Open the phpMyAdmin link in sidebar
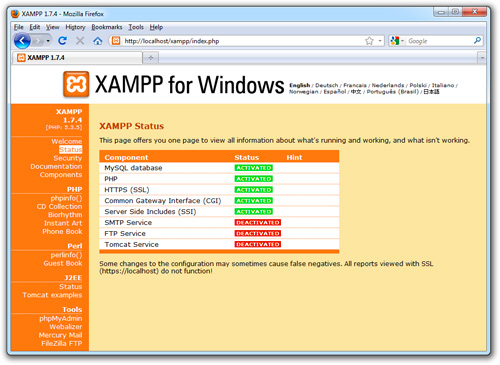 click(60, 318)
